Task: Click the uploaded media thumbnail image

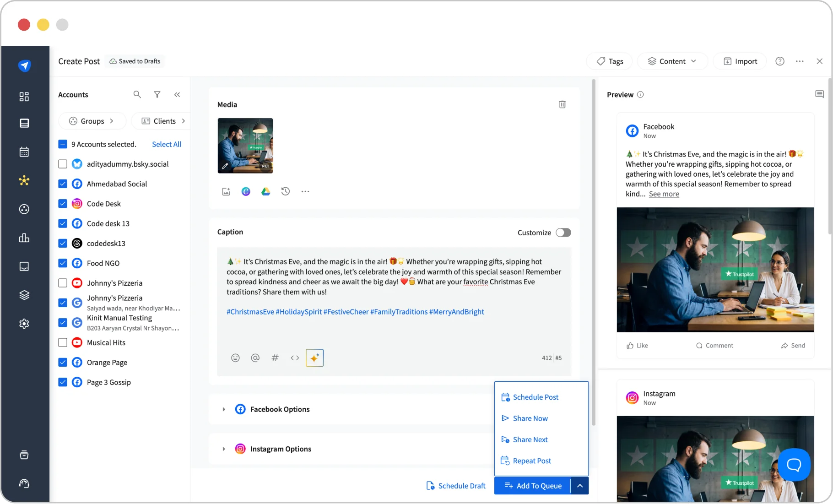Action: (245, 146)
